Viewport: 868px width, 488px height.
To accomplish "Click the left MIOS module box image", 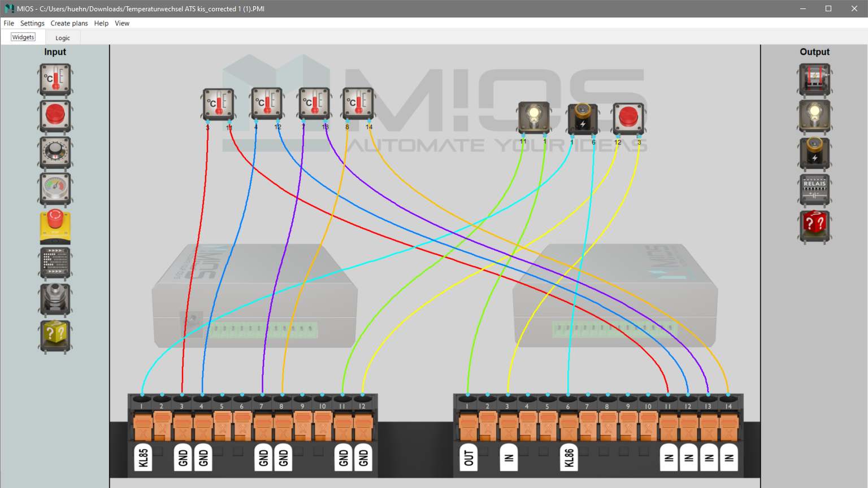I will click(x=254, y=295).
